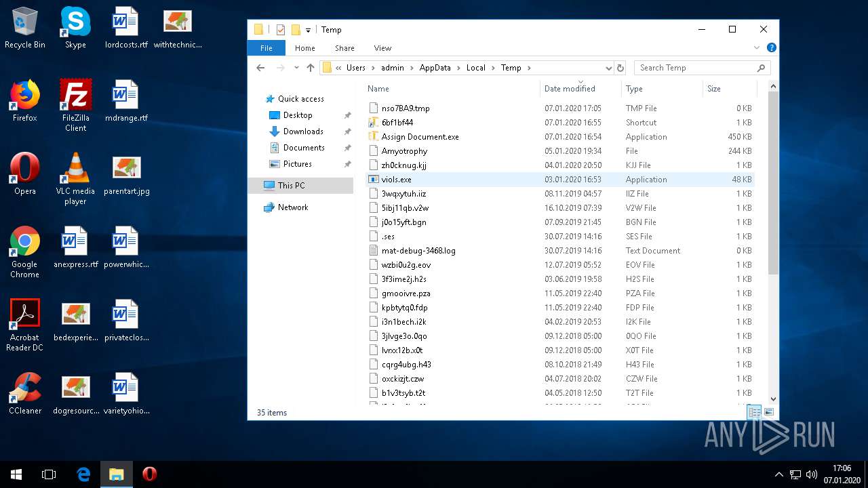The image size is (868, 488).
Task: Select the lordcosts.rtf desktop file
Action: tap(126, 28)
